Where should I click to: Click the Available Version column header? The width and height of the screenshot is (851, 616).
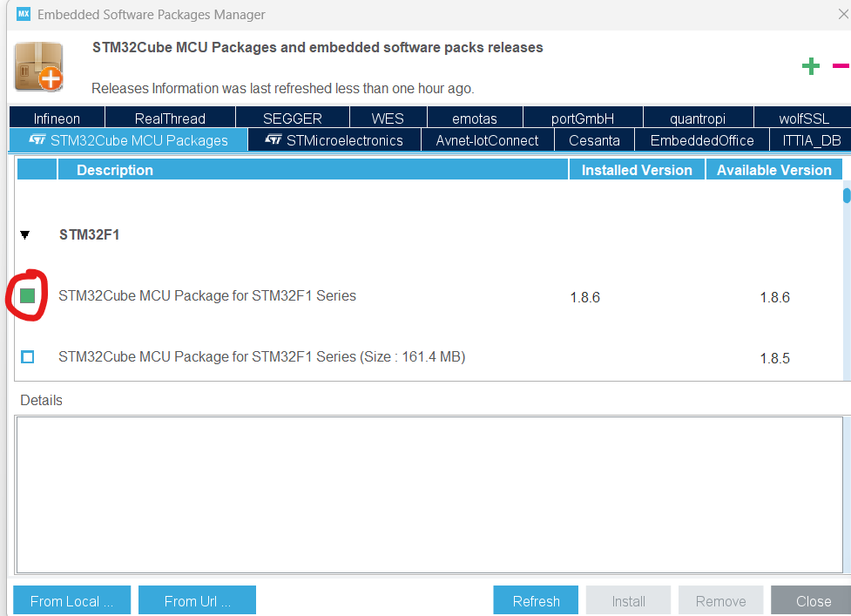(774, 169)
